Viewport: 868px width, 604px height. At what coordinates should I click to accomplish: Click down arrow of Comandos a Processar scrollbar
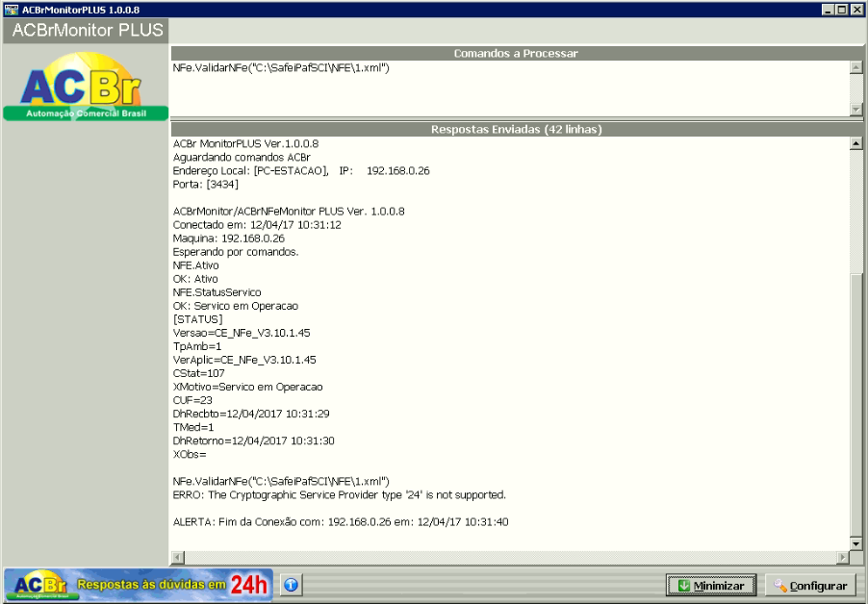(855, 110)
